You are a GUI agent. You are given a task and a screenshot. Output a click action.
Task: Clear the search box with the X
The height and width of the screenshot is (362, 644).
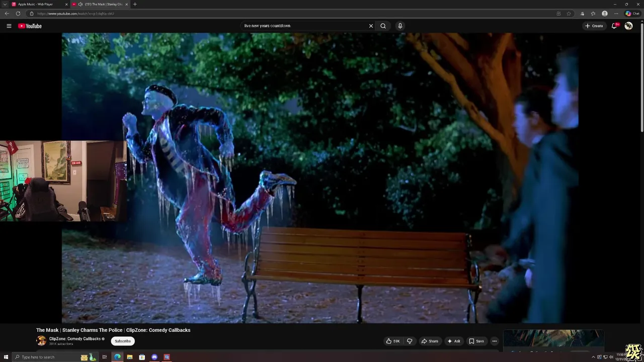point(371,26)
